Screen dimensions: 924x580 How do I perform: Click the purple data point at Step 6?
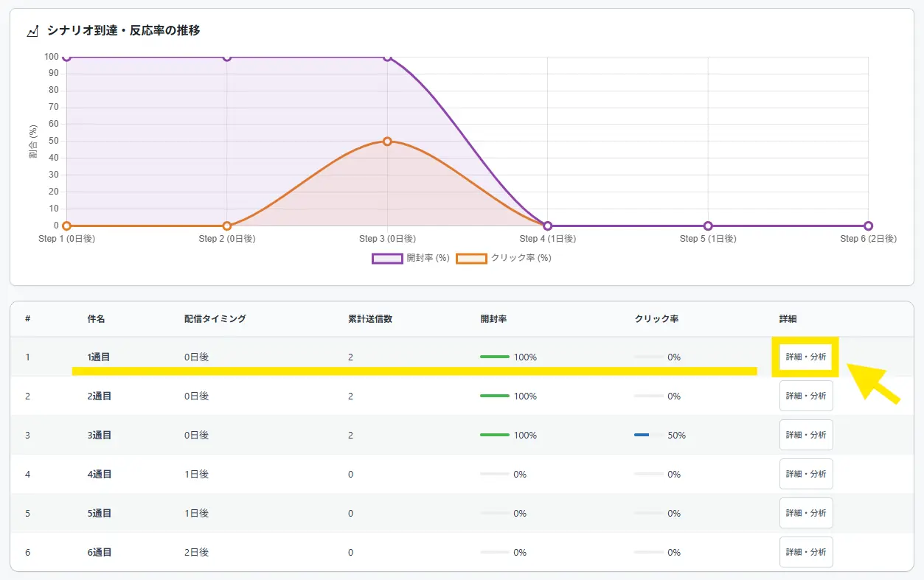868,226
